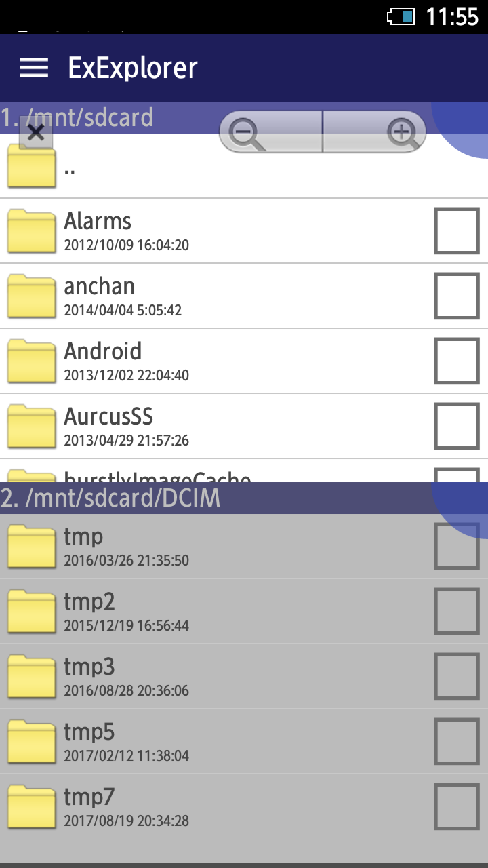Open the Alarms folder icon

31,231
